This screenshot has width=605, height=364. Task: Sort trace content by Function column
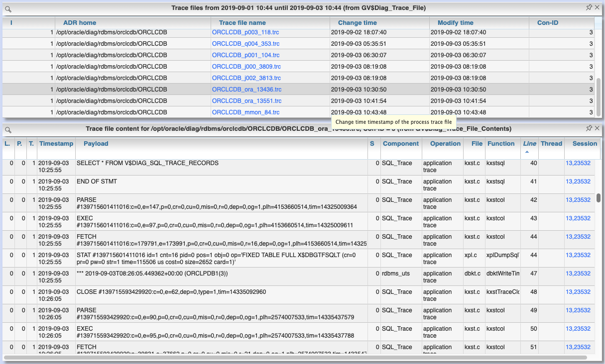pyautogui.click(x=501, y=143)
